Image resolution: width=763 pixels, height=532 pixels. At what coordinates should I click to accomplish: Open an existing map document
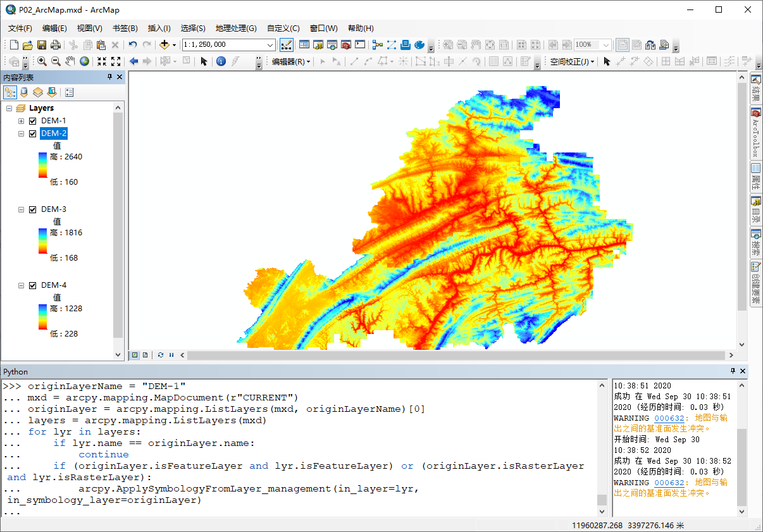pyautogui.click(x=28, y=45)
